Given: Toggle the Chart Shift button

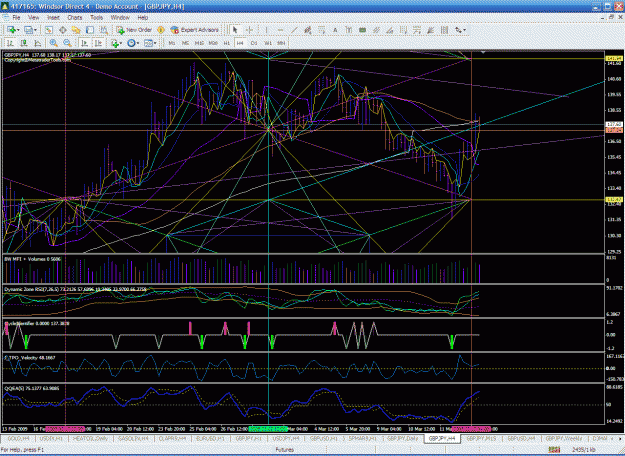Looking at the screenshot, I should pos(98,43).
